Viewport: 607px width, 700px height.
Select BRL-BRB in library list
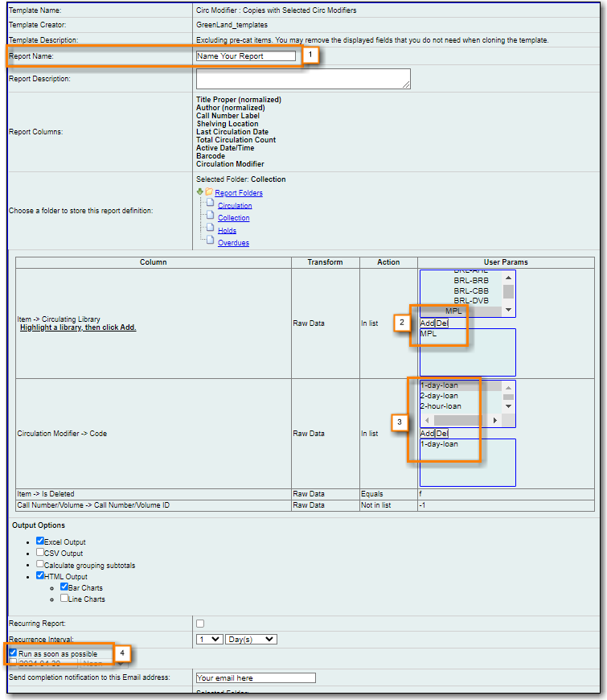tap(471, 281)
